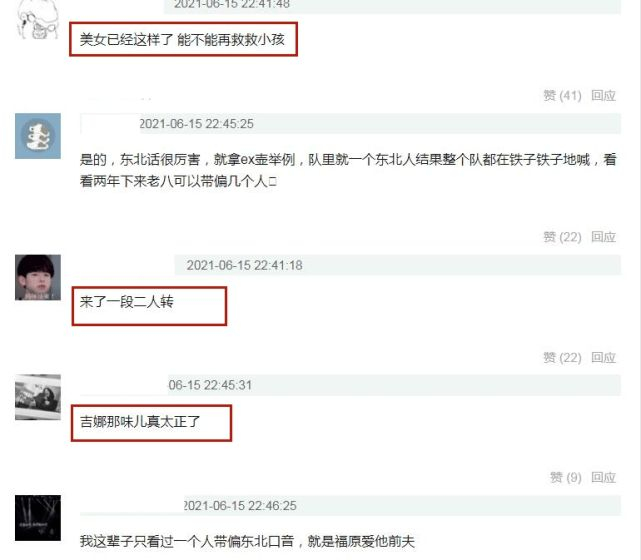View the black-haired person avatar profile
This screenshot has width=641, height=560.
coord(38,278)
